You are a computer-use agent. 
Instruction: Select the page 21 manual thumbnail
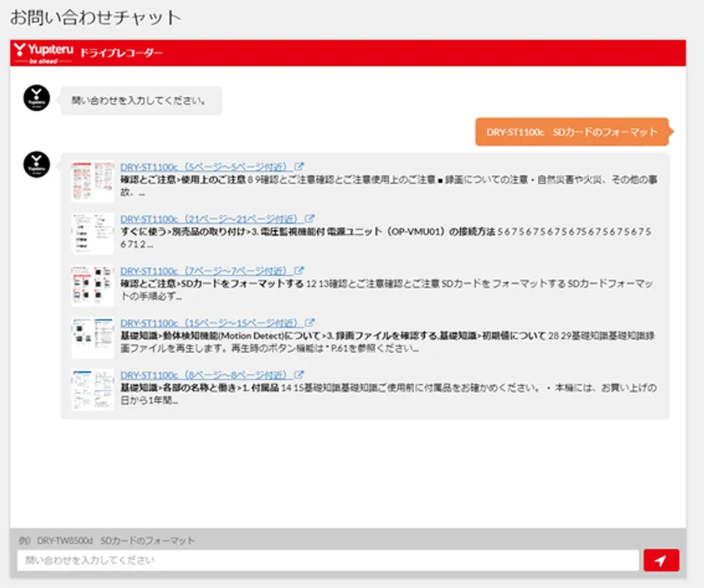coord(92,234)
